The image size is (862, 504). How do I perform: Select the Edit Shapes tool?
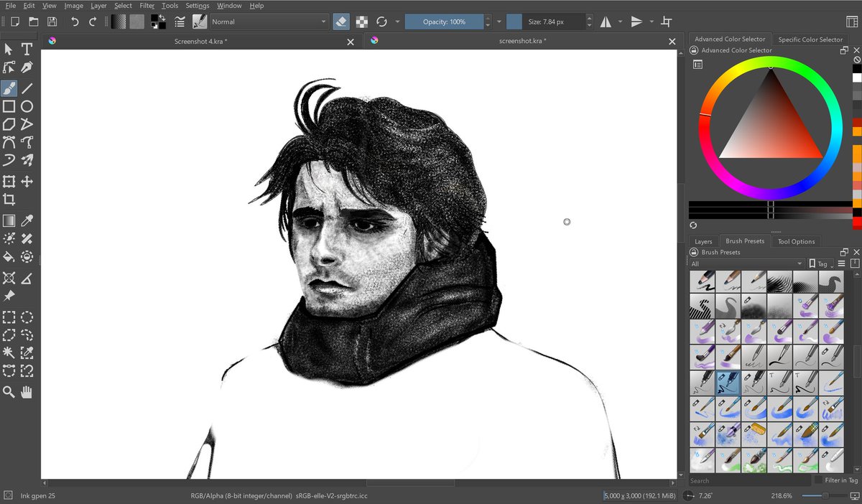pyautogui.click(x=9, y=67)
